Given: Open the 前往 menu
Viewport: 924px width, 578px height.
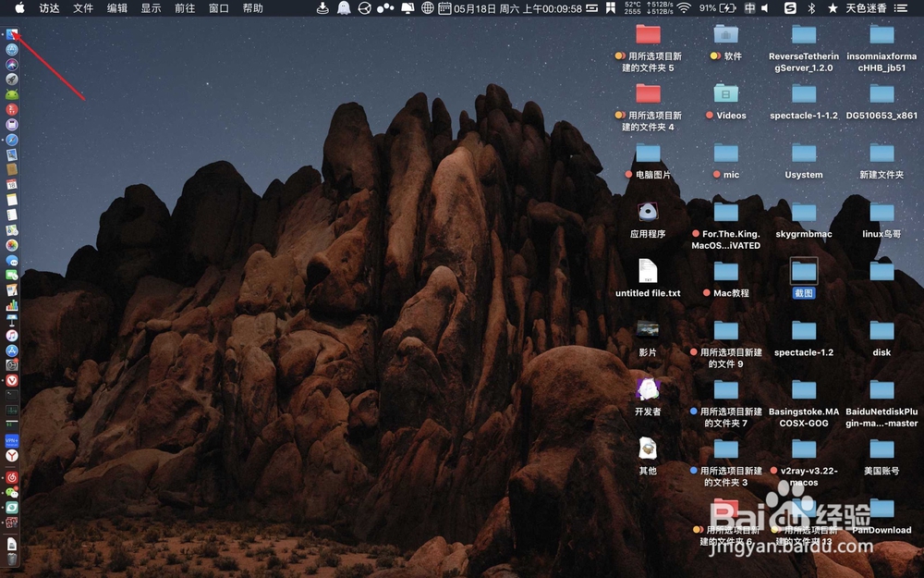Looking at the screenshot, I should [x=185, y=8].
